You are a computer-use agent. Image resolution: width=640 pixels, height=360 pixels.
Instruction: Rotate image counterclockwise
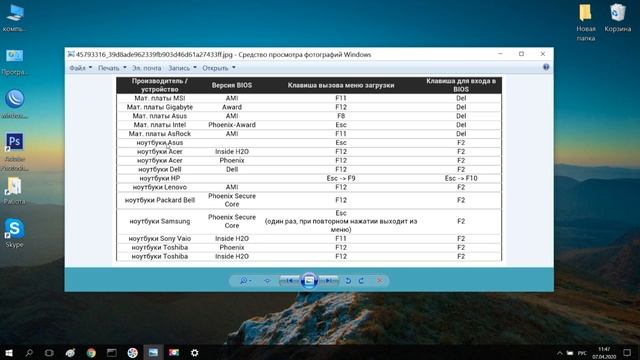coord(348,281)
